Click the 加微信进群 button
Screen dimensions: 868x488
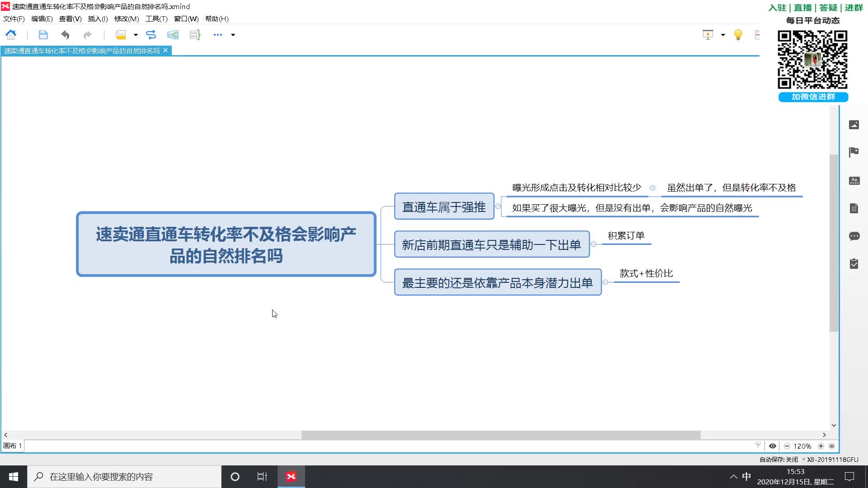(813, 97)
